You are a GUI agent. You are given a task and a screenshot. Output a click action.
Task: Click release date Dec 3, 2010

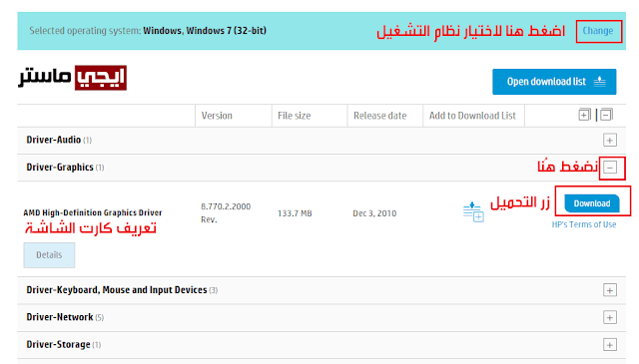[x=374, y=213]
